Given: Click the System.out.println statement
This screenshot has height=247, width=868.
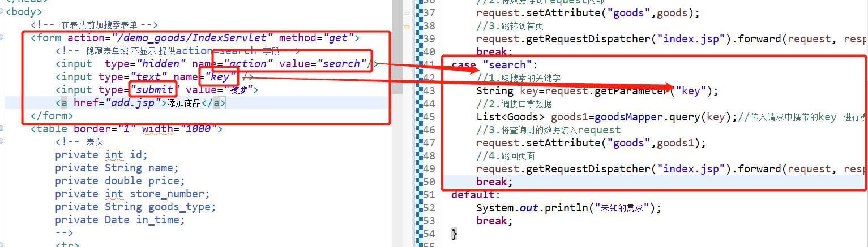Looking at the screenshot, I should [568, 208].
